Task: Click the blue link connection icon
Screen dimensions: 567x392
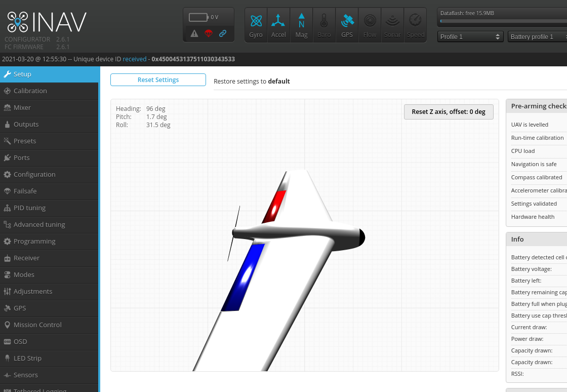Action: (223, 33)
